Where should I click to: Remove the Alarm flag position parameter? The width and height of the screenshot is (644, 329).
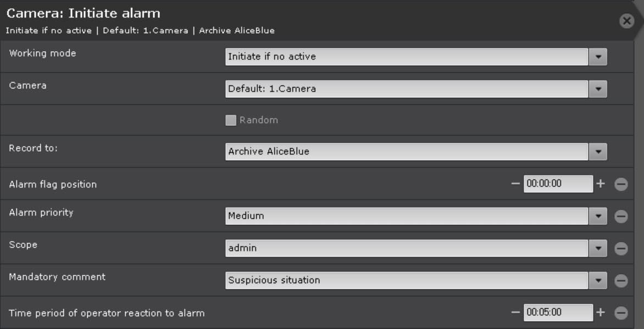point(621,184)
